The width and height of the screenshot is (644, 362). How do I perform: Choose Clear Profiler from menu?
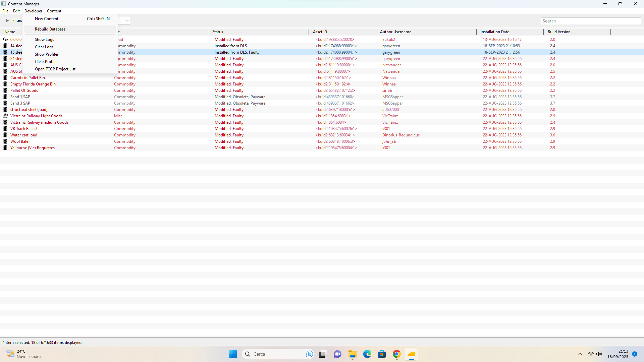(70, 62)
